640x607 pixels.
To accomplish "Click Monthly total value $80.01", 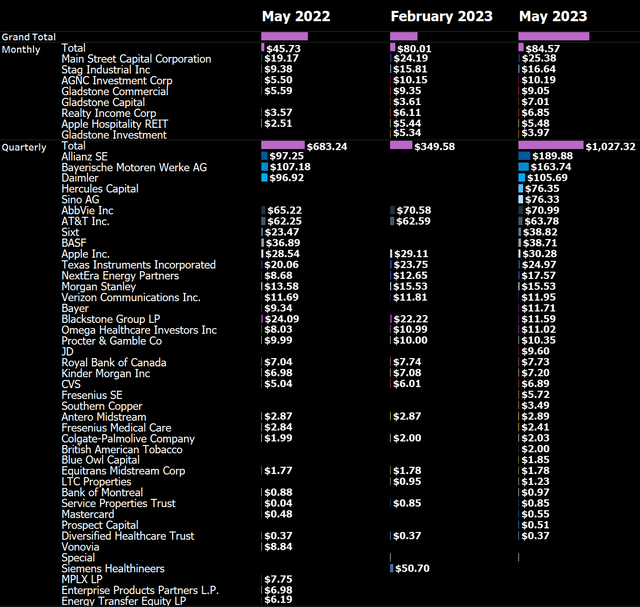I will click(x=414, y=49).
